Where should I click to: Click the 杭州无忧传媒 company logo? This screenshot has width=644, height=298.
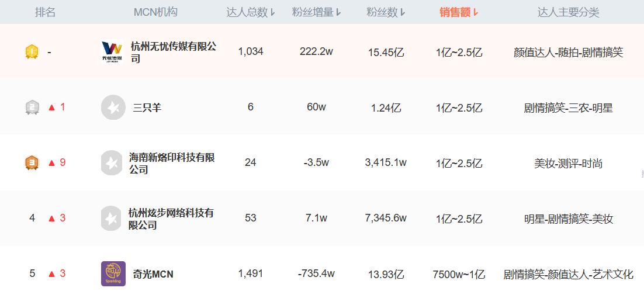click(113, 52)
